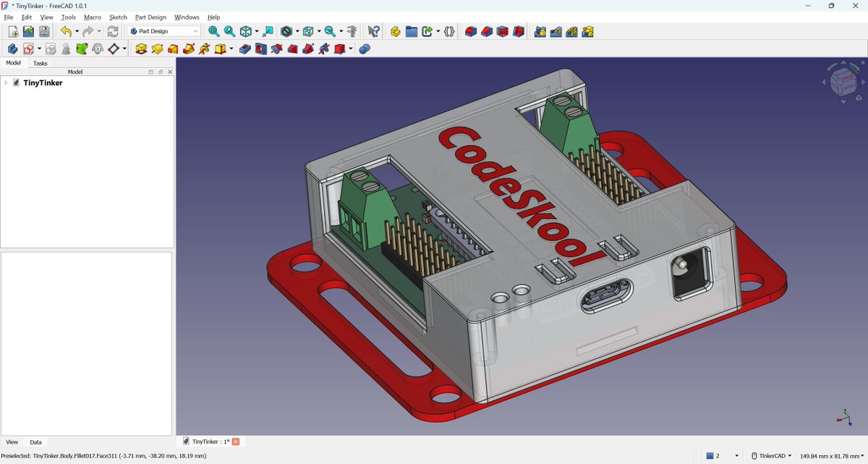
Task: Open the undo history dropdown arrow
Action: point(77,31)
